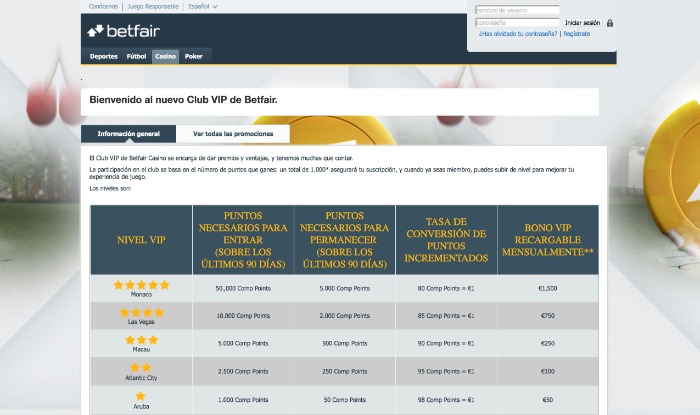
Task: Click the 98 Comp Points = €1 cell
Action: tap(446, 400)
